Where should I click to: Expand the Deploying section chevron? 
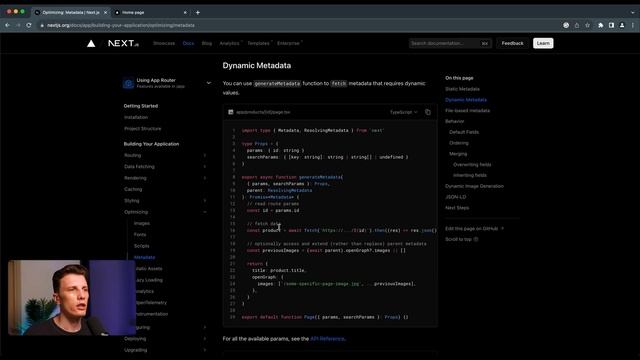205,339
